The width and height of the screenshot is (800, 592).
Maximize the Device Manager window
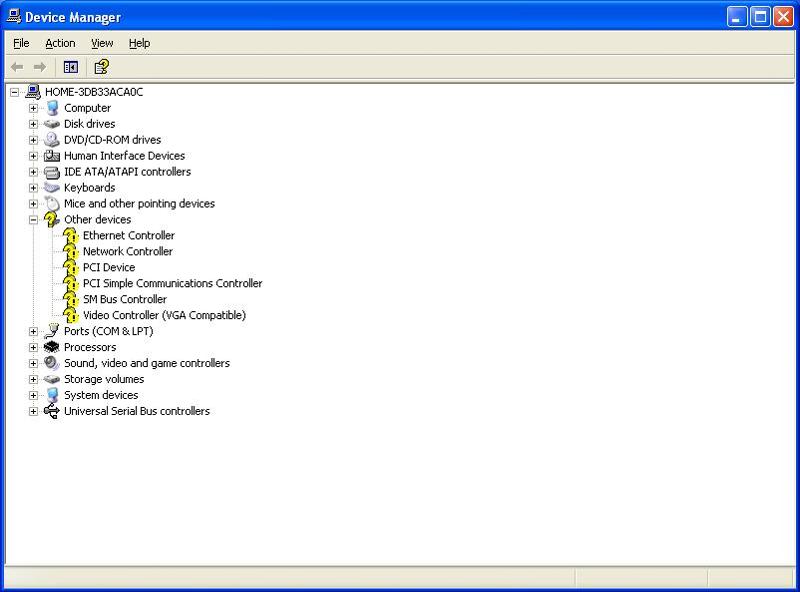pos(760,17)
